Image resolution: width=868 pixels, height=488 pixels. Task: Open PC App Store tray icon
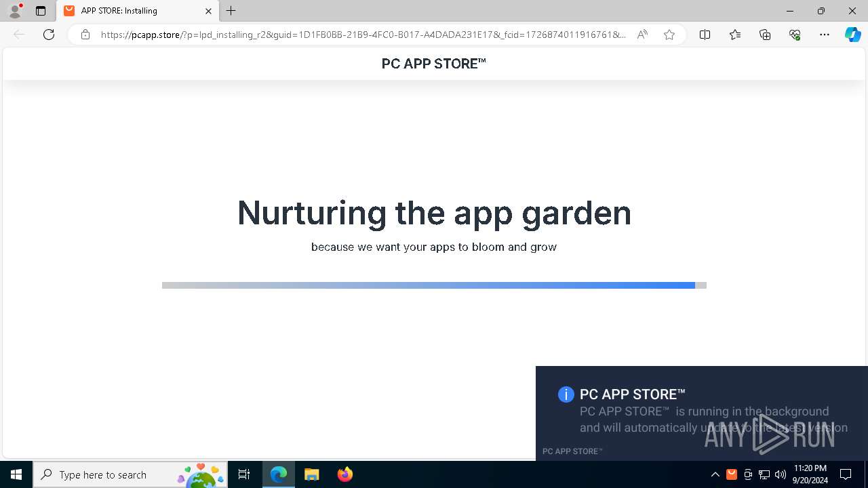coord(732,474)
